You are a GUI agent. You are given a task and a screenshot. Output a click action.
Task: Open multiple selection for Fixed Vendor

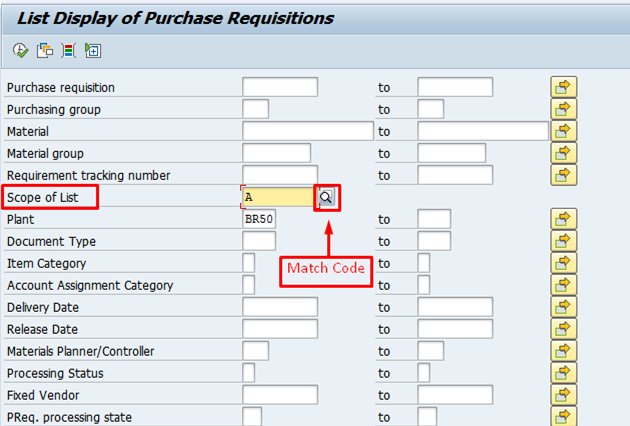564,395
